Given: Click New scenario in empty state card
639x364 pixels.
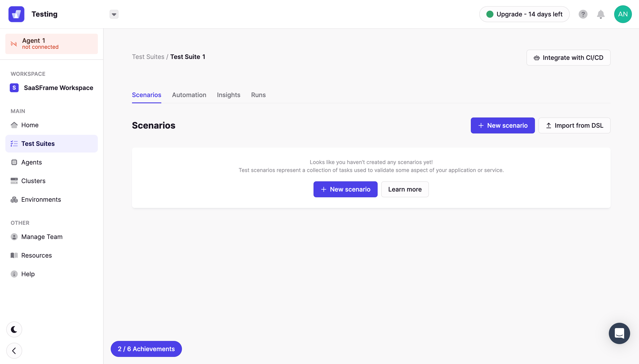Looking at the screenshot, I should click(345, 189).
